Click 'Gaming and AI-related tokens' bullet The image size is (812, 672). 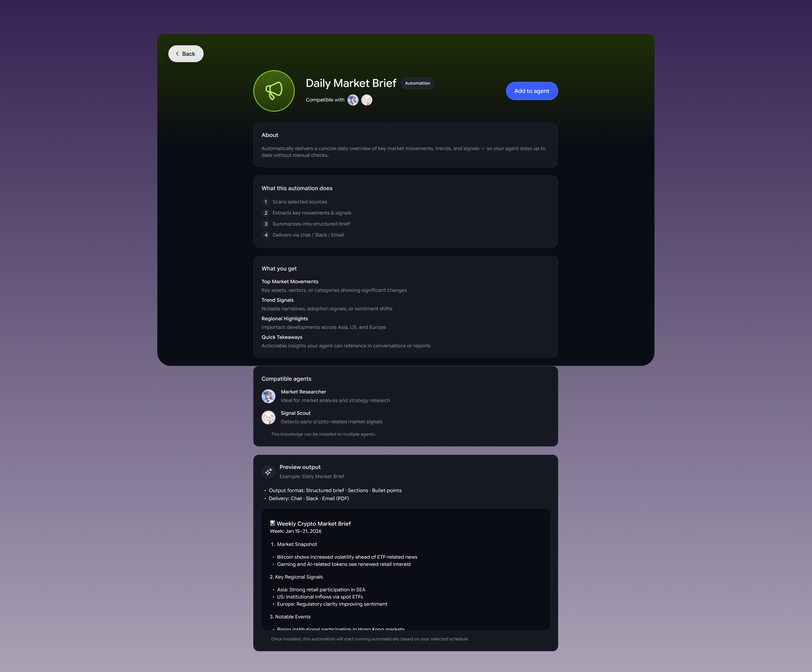click(x=344, y=564)
